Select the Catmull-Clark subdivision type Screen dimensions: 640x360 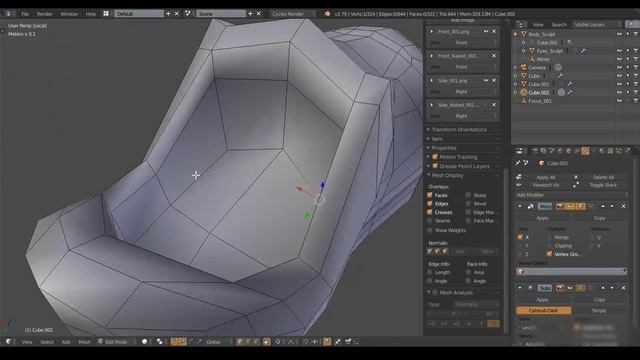pos(543,311)
